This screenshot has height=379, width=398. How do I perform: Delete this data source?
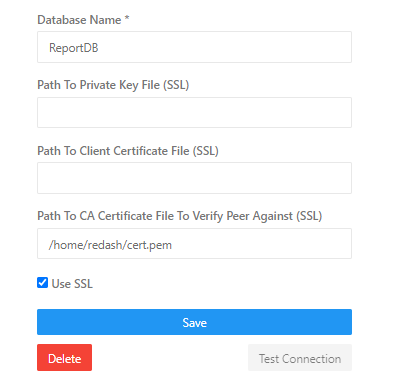(64, 358)
